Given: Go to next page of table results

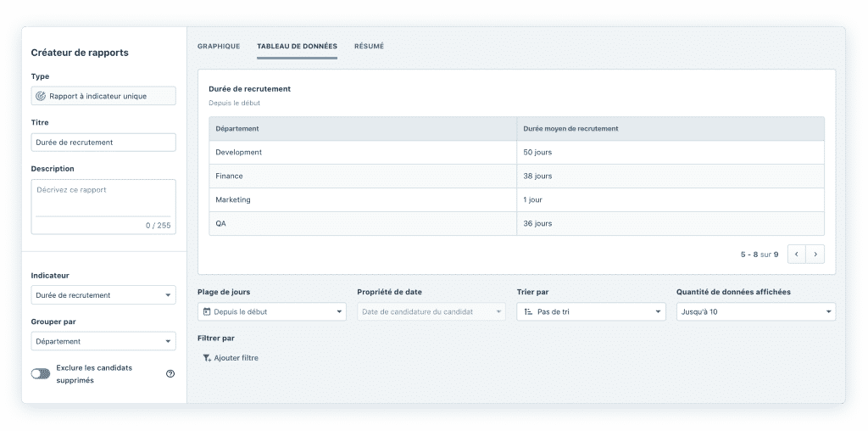Looking at the screenshot, I should click(815, 254).
